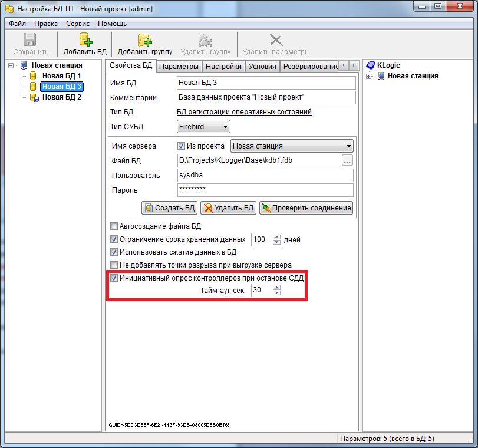Select Новая БД 2 in the tree
This screenshot has width=478, height=448.
[x=61, y=97]
